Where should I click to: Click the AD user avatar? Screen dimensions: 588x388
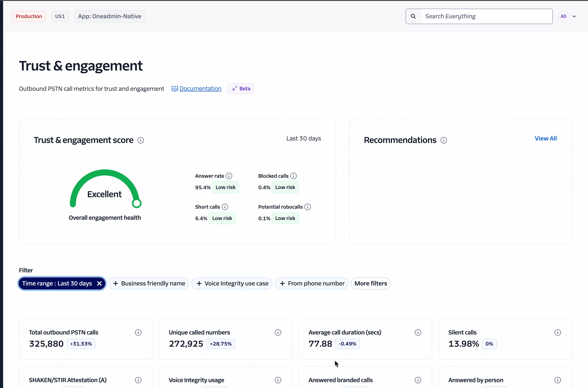pos(563,16)
